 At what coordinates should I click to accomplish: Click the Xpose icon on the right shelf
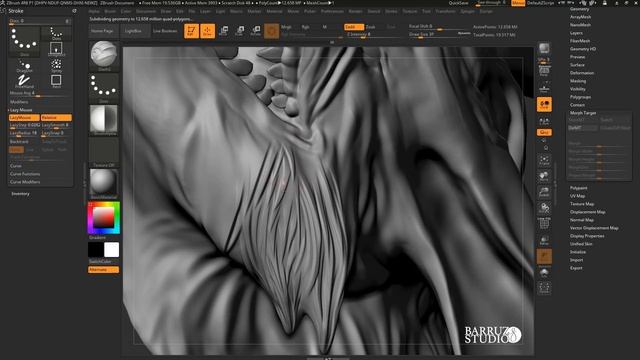click(544, 288)
